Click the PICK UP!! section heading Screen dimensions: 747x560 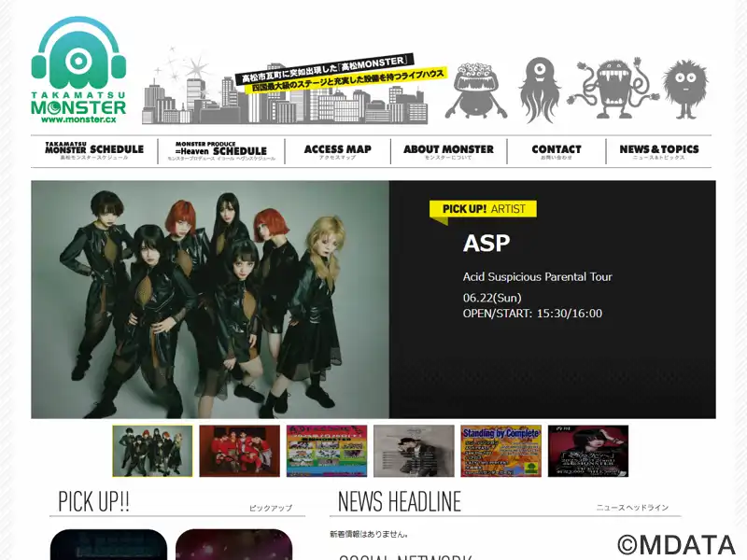tap(94, 501)
